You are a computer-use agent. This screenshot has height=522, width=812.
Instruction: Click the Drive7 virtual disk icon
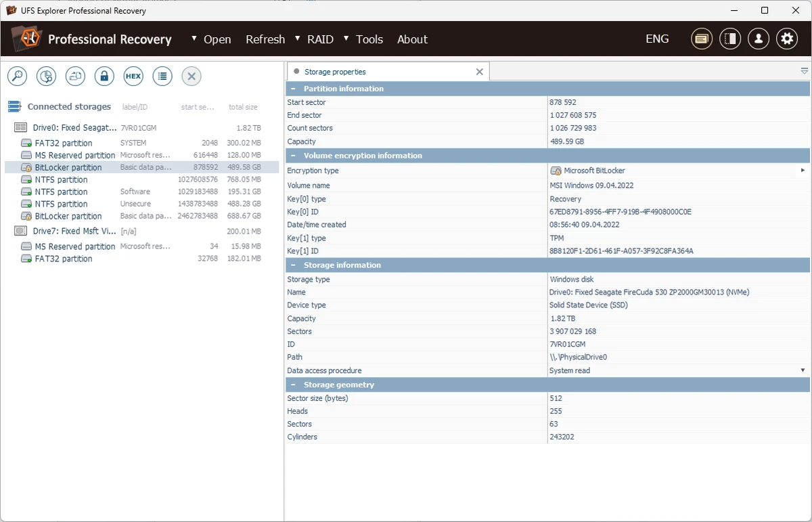click(21, 231)
